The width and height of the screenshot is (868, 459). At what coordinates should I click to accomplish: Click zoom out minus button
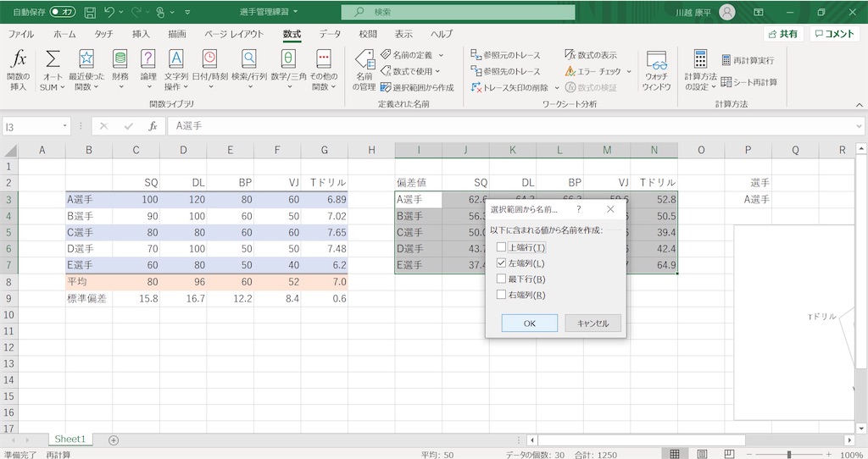point(748,454)
